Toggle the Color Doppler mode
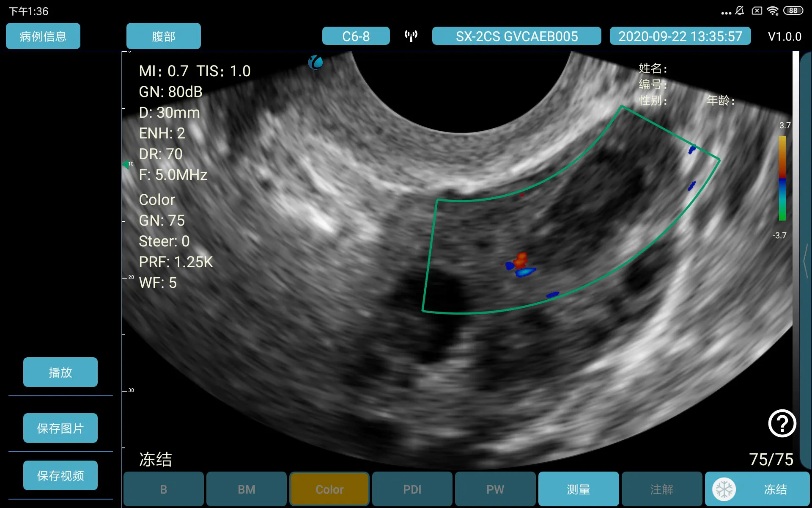The width and height of the screenshot is (812, 508). tap(329, 489)
